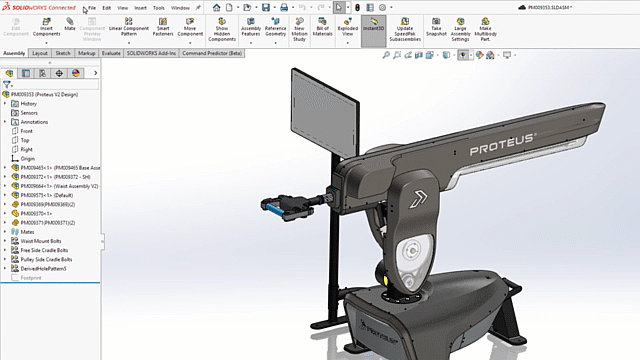Image resolution: width=640 pixels, height=360 pixels.
Task: Open the ConfigurationManager tab icon
Action: [x=42, y=73]
